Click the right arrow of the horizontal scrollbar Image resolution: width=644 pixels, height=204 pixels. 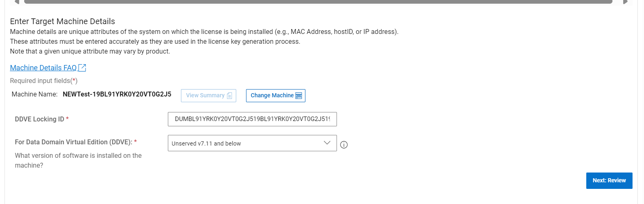click(626, 2)
